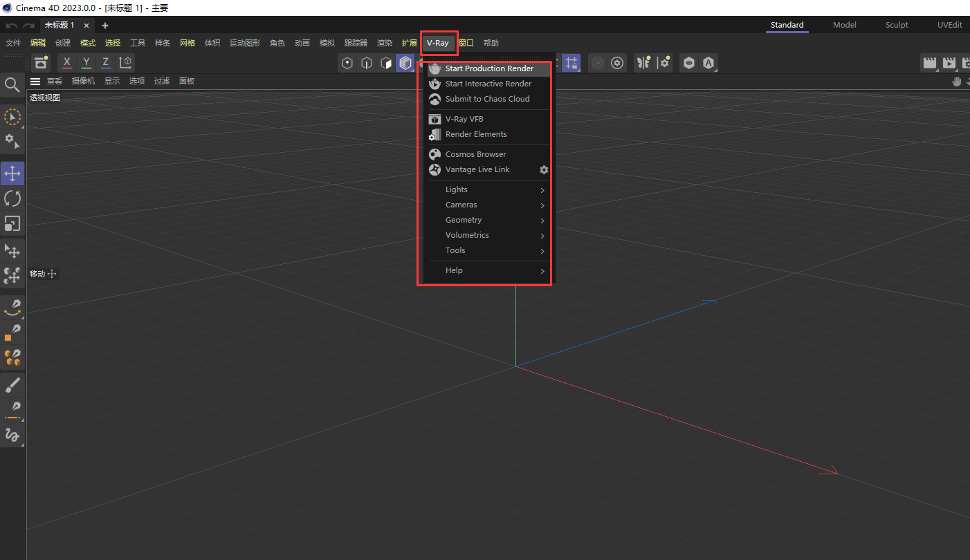This screenshot has width=970, height=560.
Task: Click the first clapperboard render icon
Action: tap(930, 63)
